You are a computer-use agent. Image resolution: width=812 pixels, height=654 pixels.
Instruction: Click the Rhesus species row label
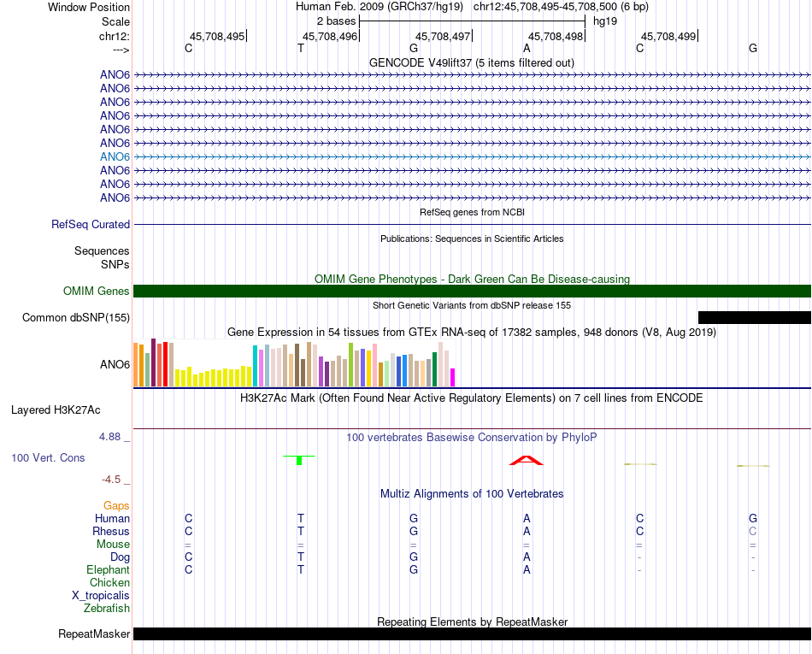pyautogui.click(x=111, y=531)
